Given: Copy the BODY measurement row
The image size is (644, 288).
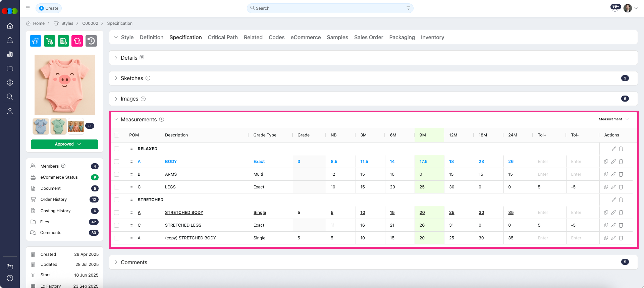Looking at the screenshot, I should pos(606,162).
